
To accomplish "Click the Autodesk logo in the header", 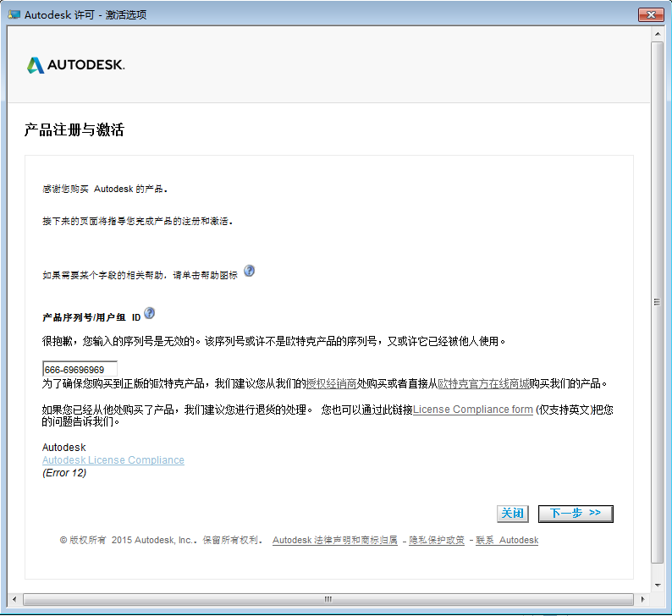I will coord(76,65).
